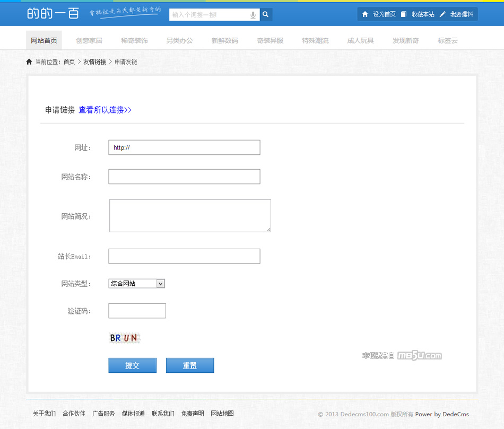Open the 友情链接 breadcrumb link
The height and width of the screenshot is (429, 504).
coord(94,62)
